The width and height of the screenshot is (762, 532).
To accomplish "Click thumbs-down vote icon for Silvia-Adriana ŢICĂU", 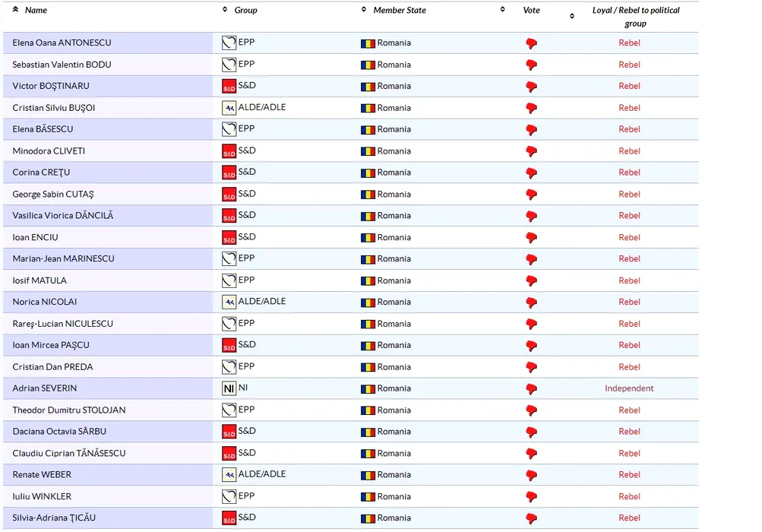I will pos(531,518).
